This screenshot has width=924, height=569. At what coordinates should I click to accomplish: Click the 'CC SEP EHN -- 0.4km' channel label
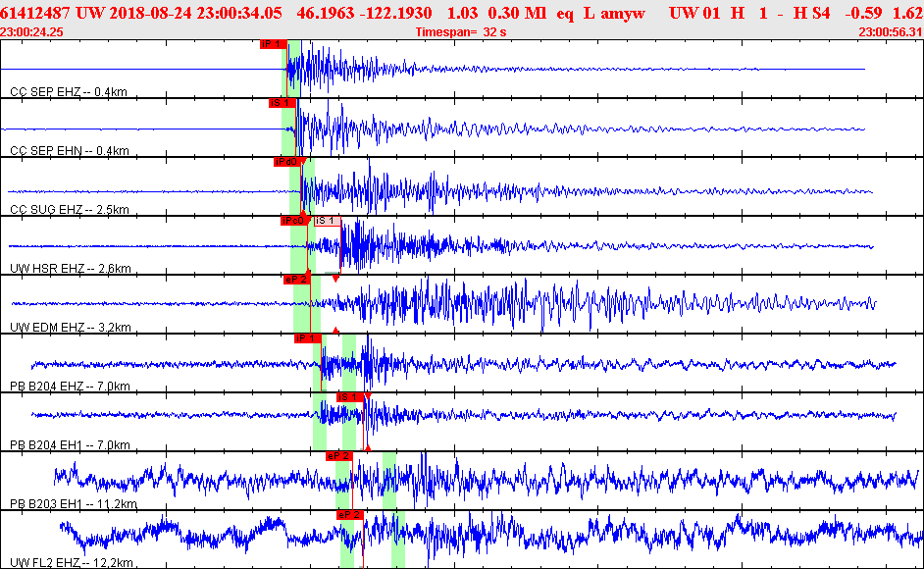click(x=70, y=151)
